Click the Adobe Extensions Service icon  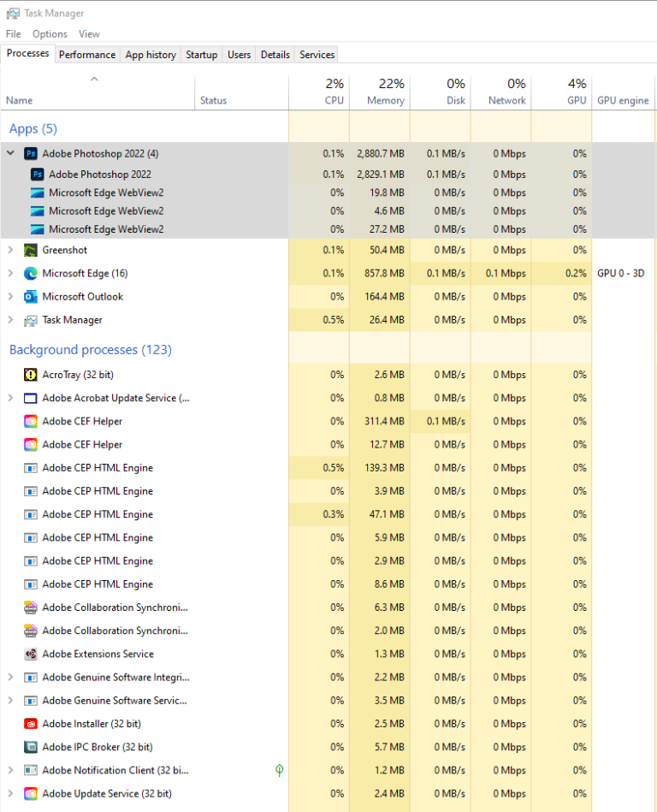point(31,654)
